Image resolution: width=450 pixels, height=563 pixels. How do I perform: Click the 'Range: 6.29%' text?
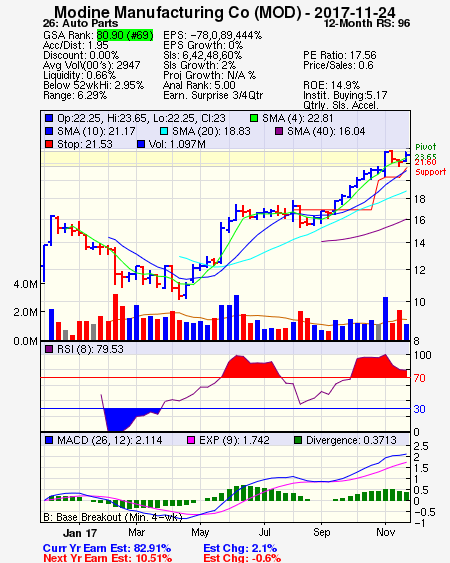(x=75, y=96)
